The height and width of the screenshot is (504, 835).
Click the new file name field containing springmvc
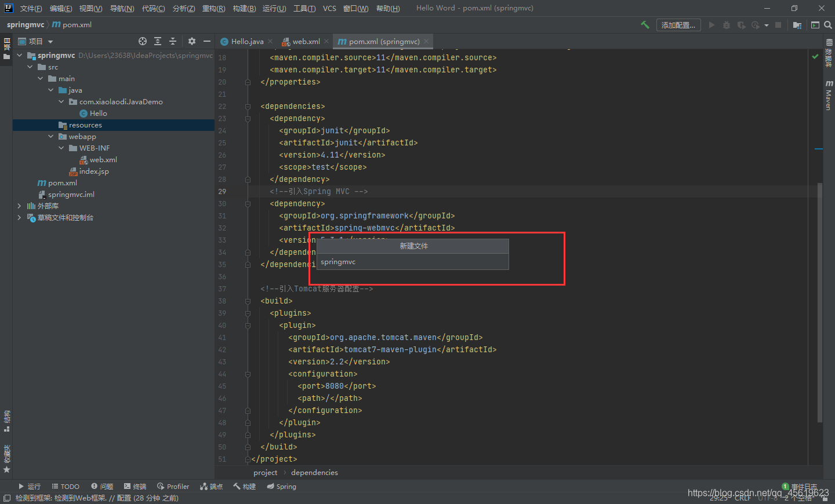point(413,262)
